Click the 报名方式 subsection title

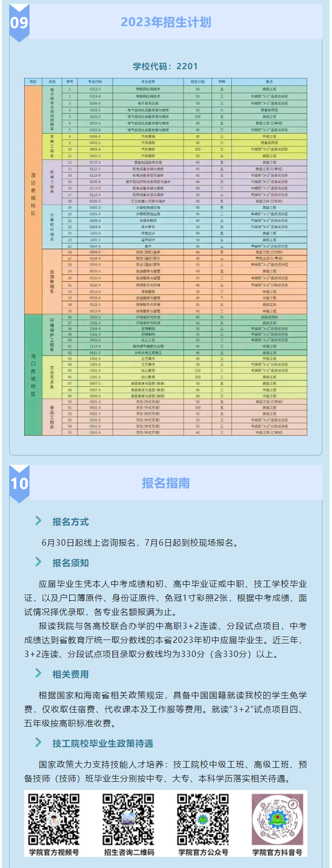[71, 522]
